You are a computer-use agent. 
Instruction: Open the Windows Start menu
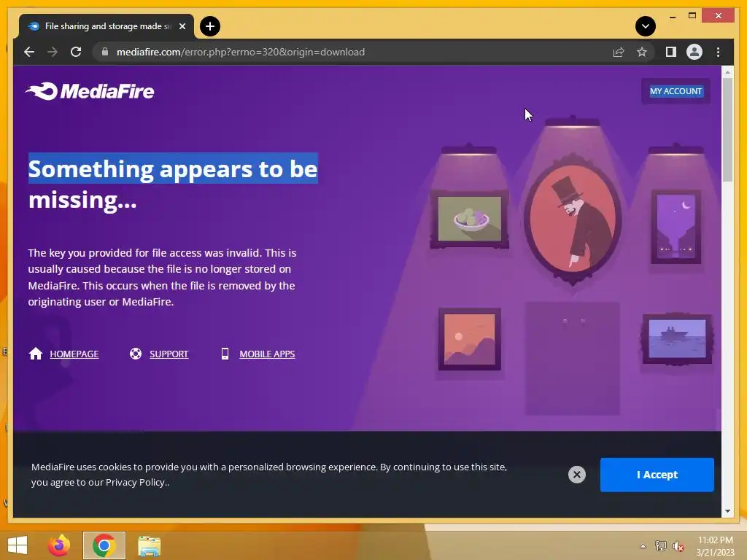(x=18, y=545)
